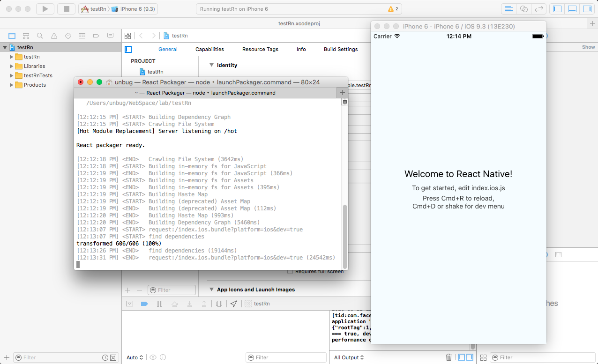Run the testRn build
The image size is (598, 364).
coord(45,9)
